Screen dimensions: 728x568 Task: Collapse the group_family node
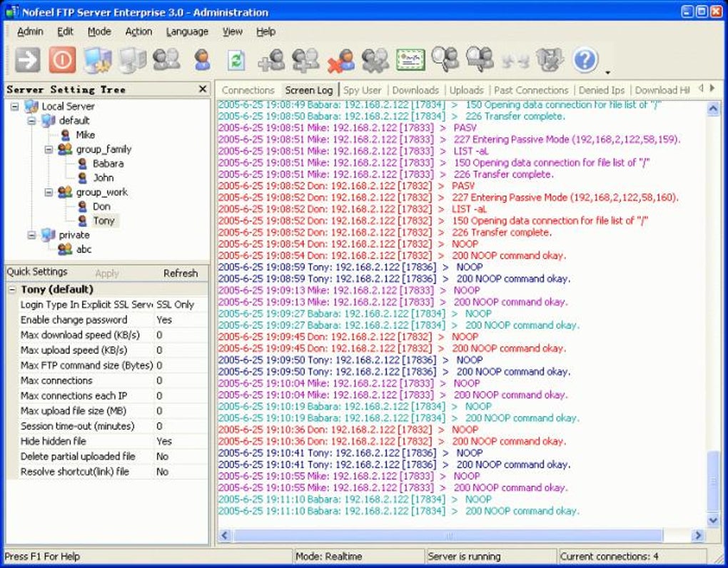point(49,149)
